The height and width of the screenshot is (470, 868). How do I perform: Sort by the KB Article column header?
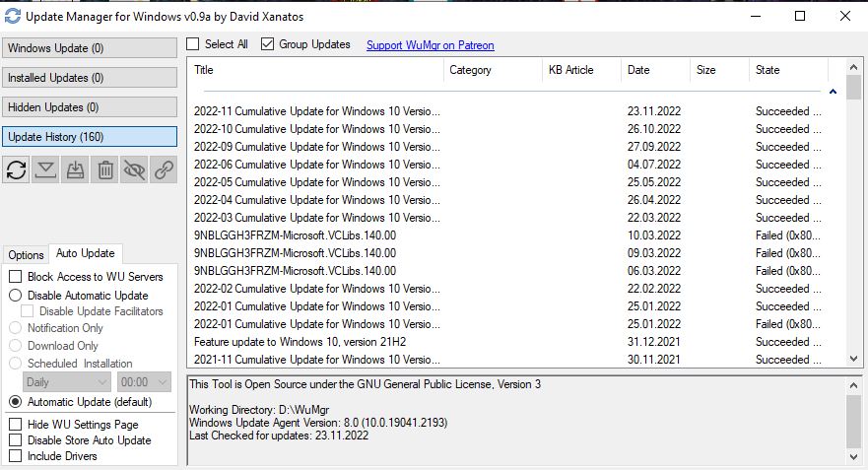click(582, 70)
